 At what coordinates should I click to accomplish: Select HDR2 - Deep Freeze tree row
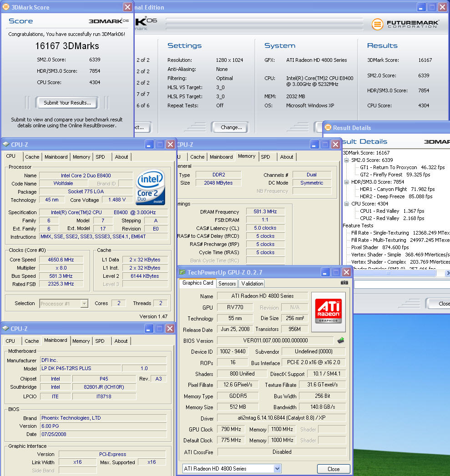click(x=396, y=196)
